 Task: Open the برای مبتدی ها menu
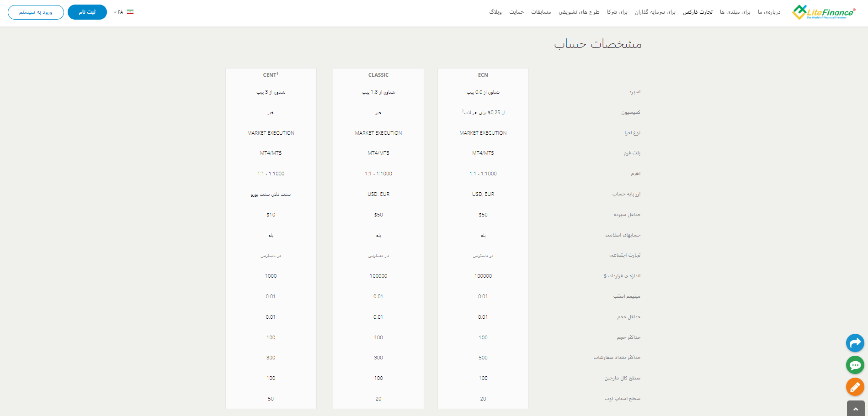735,12
